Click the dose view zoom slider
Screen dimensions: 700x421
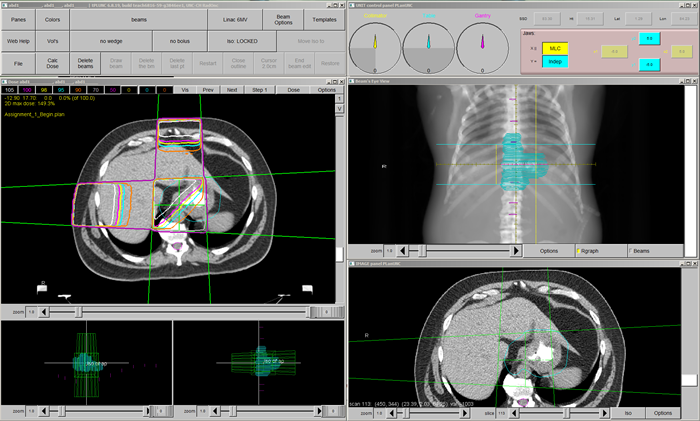coord(170,313)
